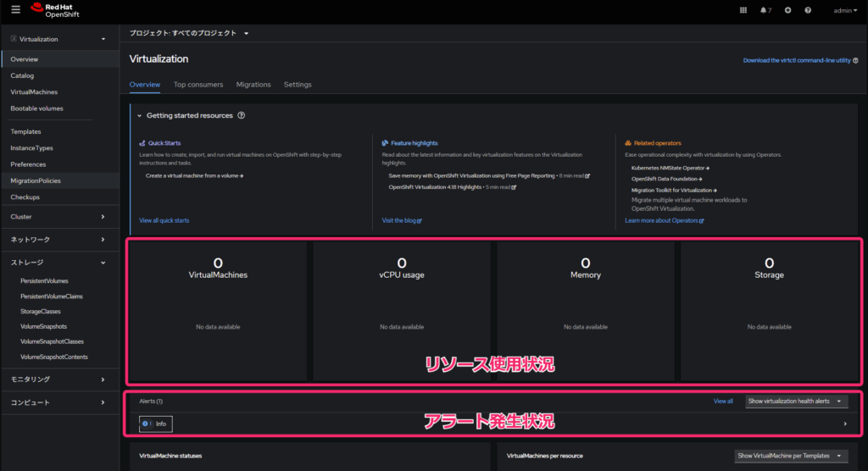
Task: Collapse the ストレージ navigation section
Action: [x=58, y=263]
